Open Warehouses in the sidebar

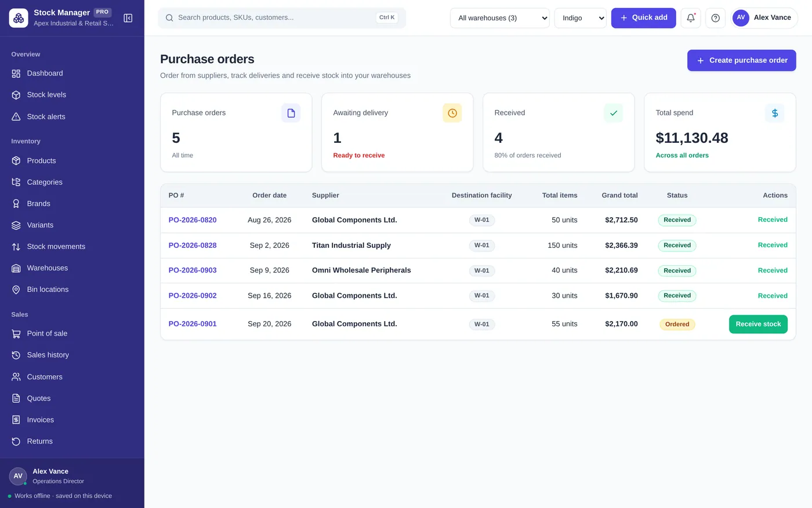pos(72,268)
